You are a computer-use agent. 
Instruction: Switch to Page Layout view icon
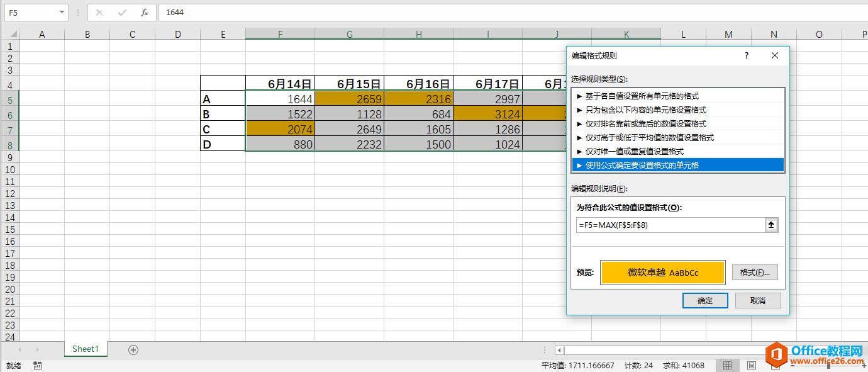[x=751, y=365]
